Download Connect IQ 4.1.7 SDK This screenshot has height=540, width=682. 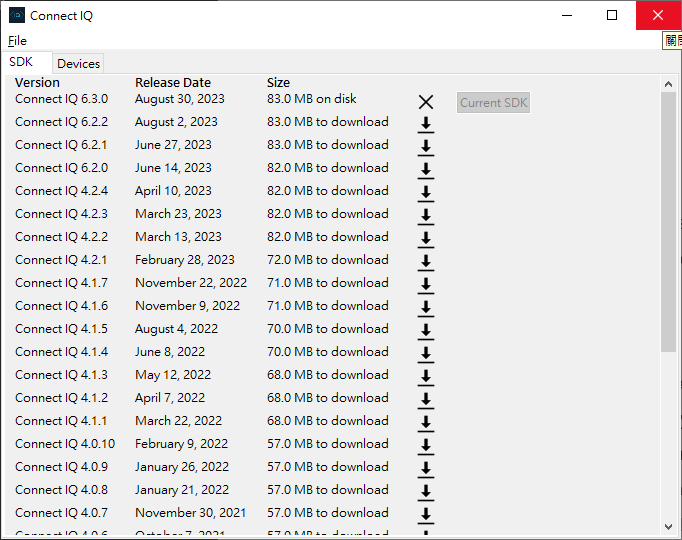coord(426,286)
